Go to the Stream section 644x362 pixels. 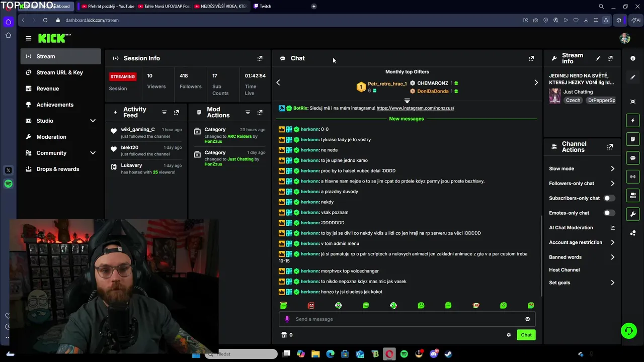click(x=61, y=56)
